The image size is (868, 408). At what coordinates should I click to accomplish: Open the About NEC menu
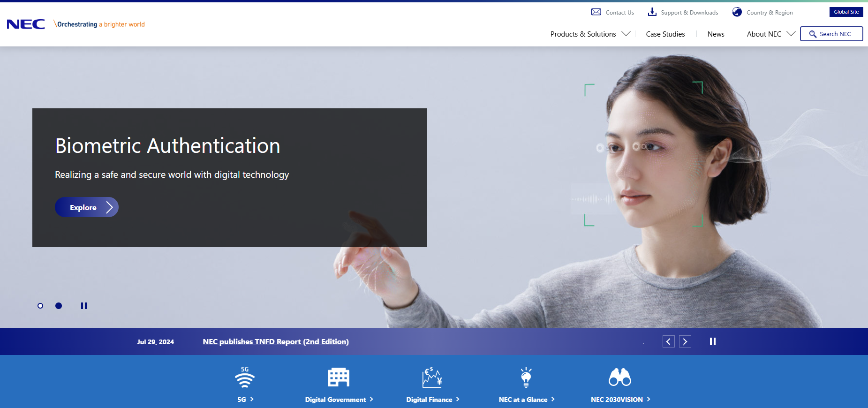[x=764, y=34]
